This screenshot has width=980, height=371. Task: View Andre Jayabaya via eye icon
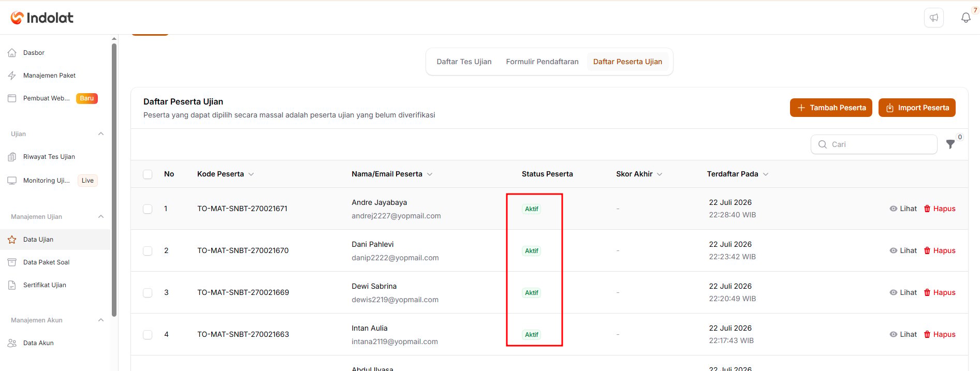click(x=894, y=209)
